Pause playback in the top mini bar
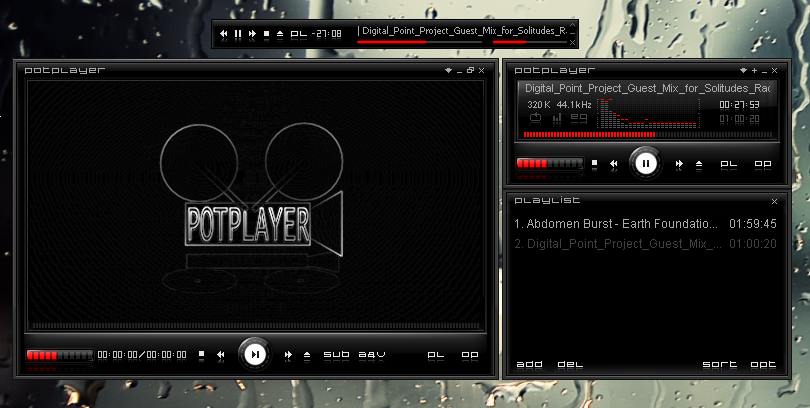 [x=238, y=34]
